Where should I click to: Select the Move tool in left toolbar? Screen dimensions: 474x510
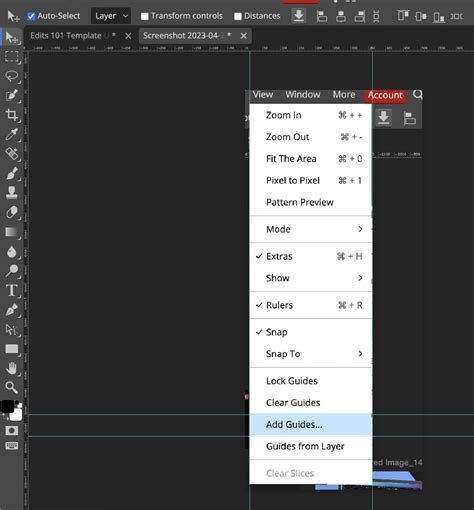point(12,38)
